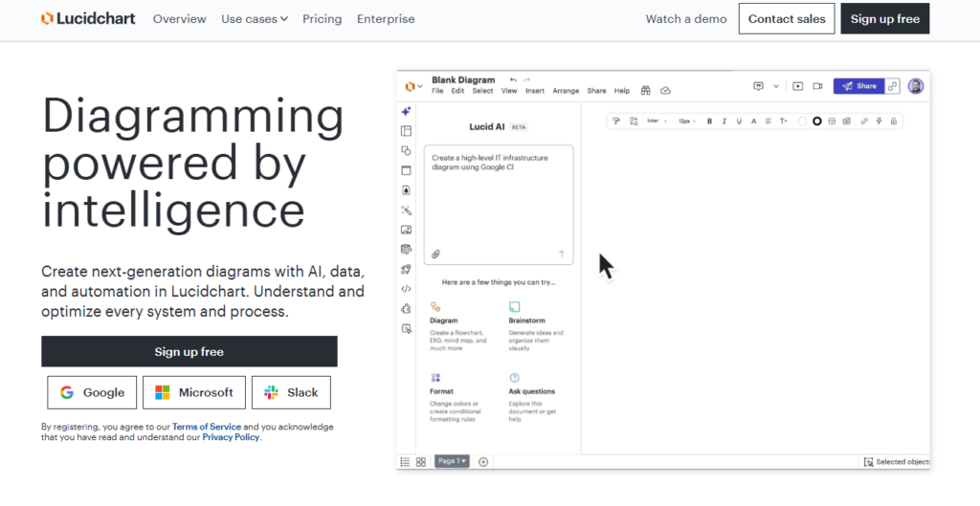Click the black line color swatch
The height and width of the screenshot is (506, 980).
pos(817,121)
